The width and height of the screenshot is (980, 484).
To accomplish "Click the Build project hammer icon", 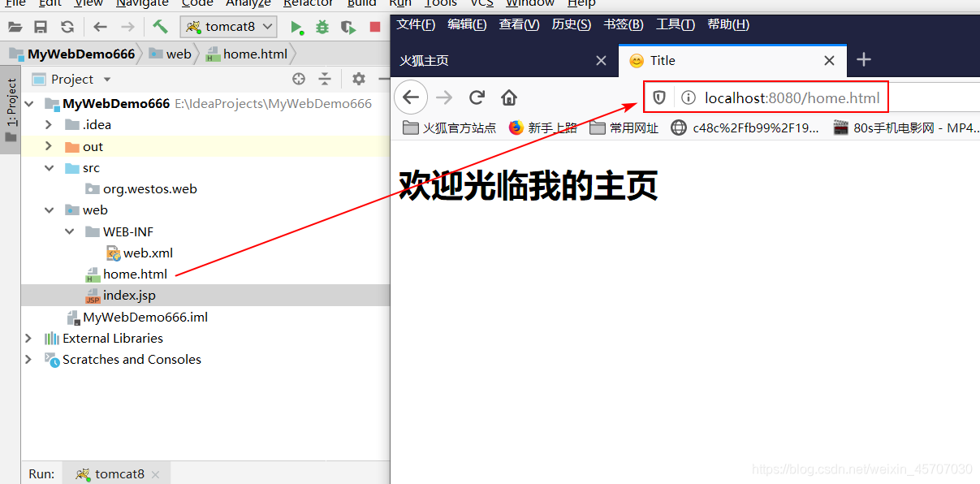I will [160, 27].
